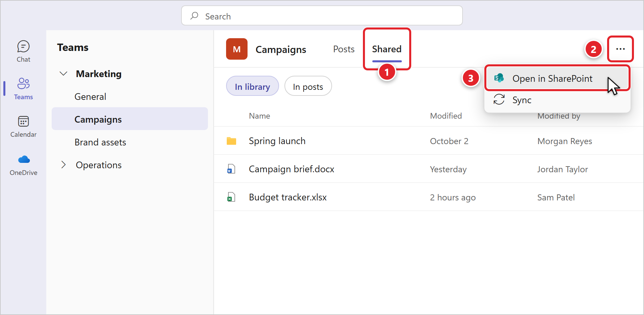Expand the Operations team chevron
This screenshot has height=315, width=644.
click(x=63, y=165)
